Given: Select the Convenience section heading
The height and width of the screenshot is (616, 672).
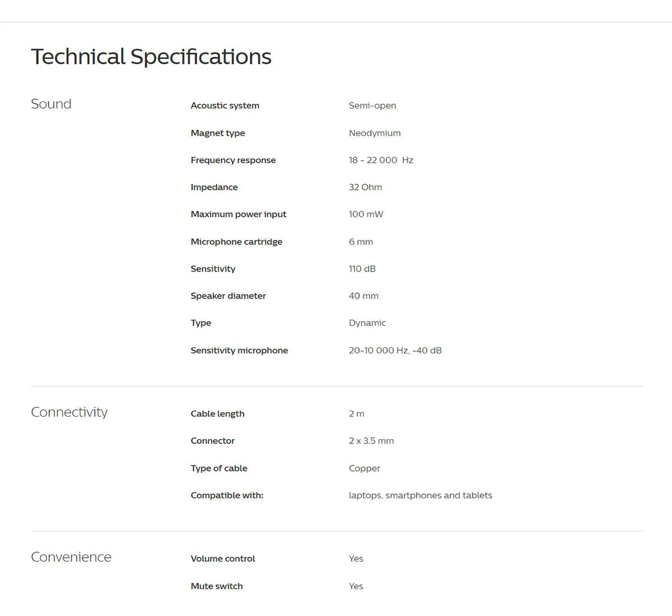Looking at the screenshot, I should [71, 557].
